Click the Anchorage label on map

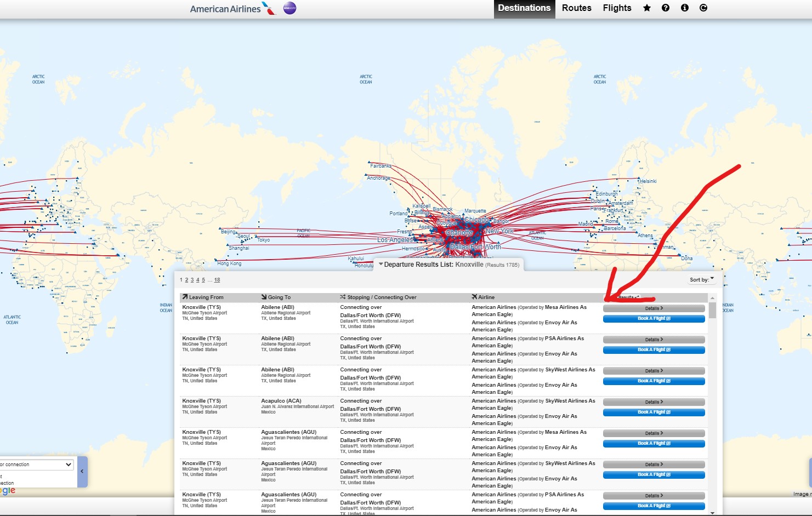pos(378,178)
